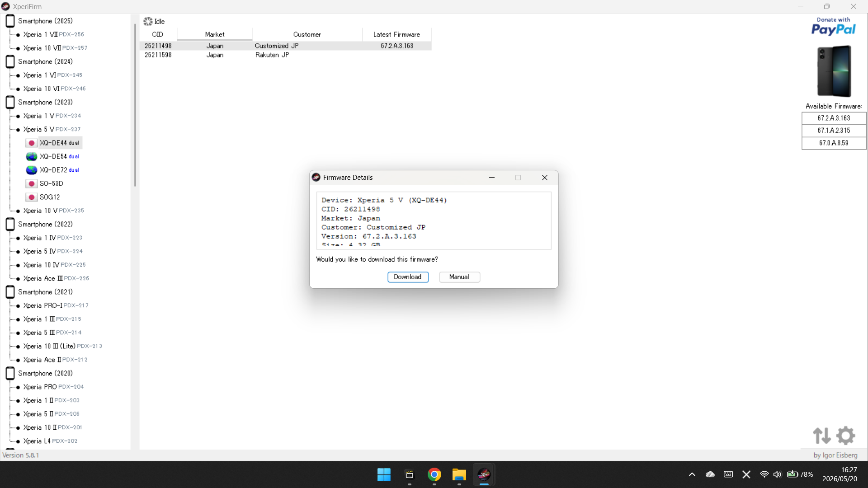
Task: Click the Download button in Firmware Details
Action: (x=408, y=277)
